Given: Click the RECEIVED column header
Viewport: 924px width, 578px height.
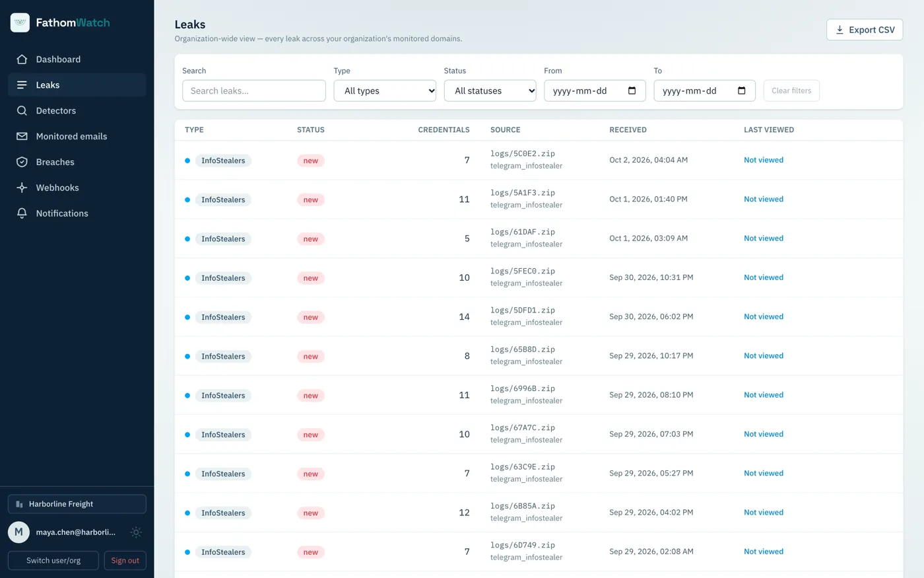Looking at the screenshot, I should point(628,130).
